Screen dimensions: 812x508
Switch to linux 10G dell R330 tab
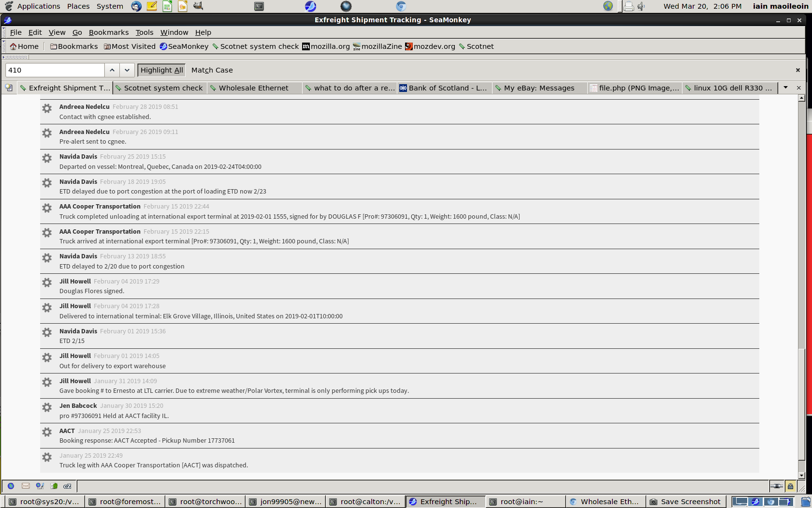click(730, 88)
